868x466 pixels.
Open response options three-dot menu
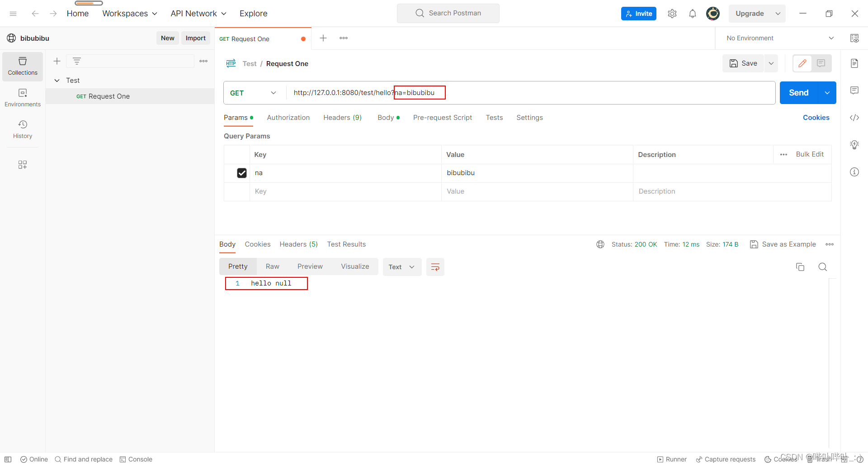(x=830, y=244)
